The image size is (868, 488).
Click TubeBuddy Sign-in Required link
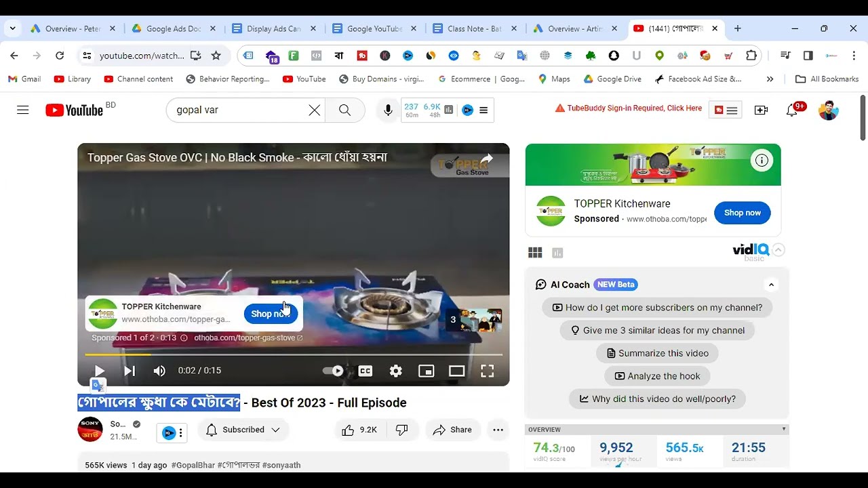click(x=629, y=108)
